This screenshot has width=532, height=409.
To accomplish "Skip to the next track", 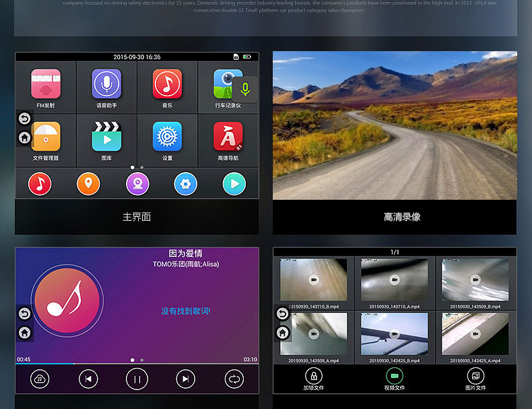I will [186, 379].
